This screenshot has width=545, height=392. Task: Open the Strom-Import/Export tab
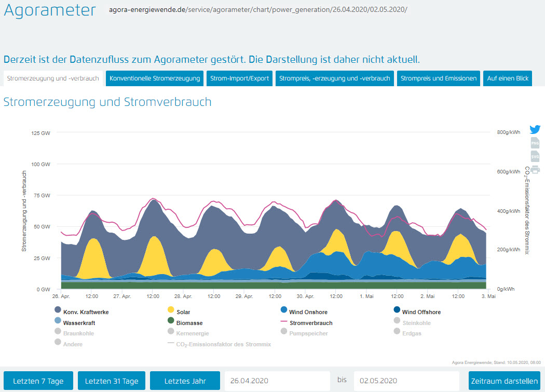tap(239, 78)
